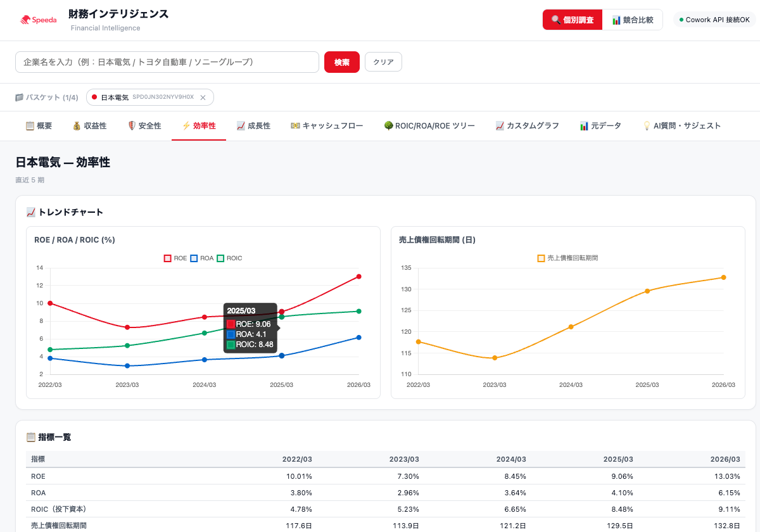Open the ROIC/ROA/ROE ツリー tab

(x=429, y=126)
